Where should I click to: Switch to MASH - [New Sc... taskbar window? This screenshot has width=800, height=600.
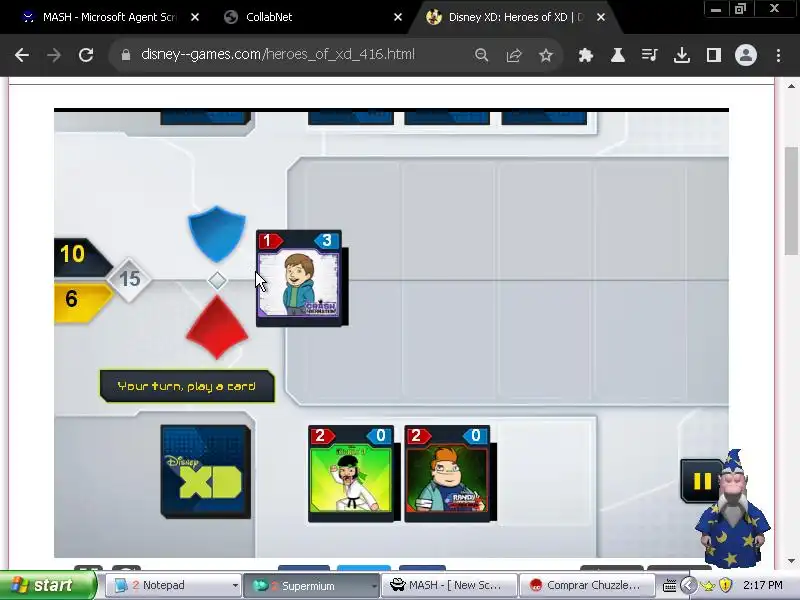(449, 585)
